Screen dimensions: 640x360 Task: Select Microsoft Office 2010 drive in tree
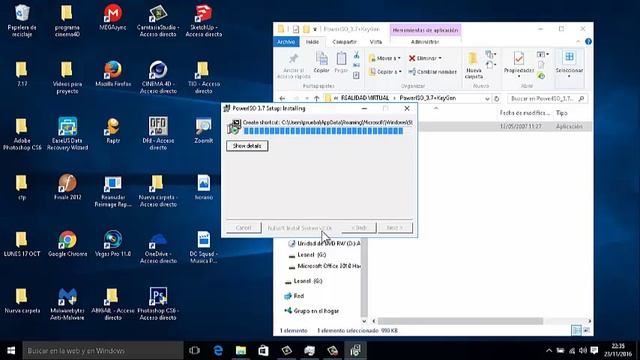(x=324, y=266)
